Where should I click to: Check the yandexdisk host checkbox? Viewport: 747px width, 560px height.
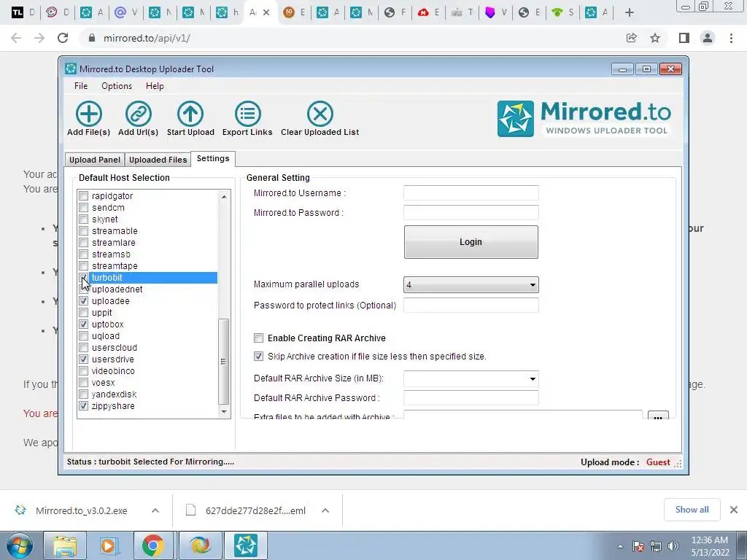coord(84,394)
